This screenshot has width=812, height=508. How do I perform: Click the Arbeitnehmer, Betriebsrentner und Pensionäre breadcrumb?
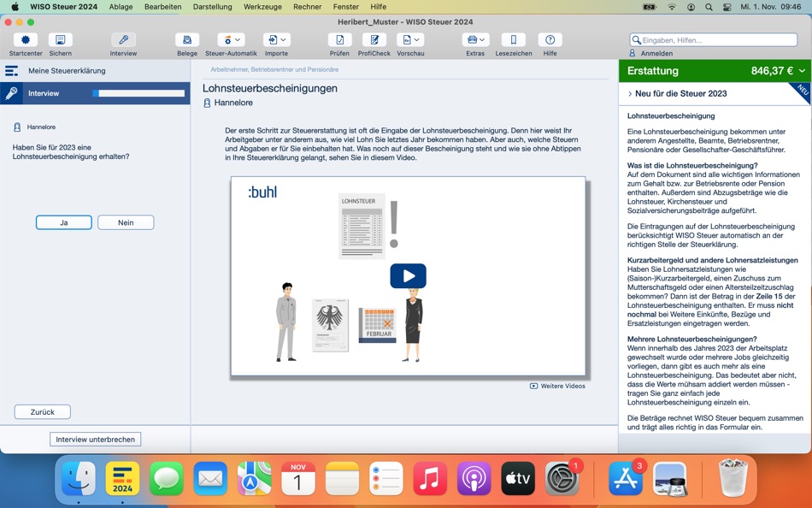(x=274, y=69)
